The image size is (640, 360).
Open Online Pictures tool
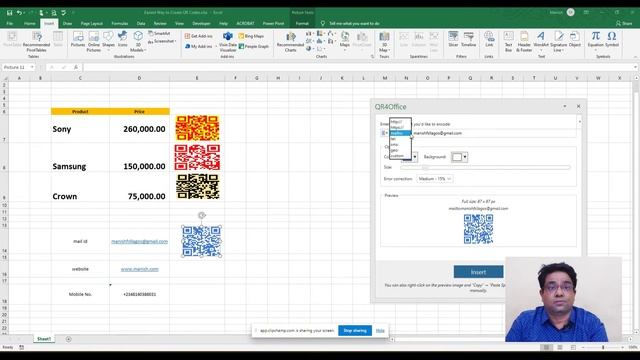pos(93,41)
